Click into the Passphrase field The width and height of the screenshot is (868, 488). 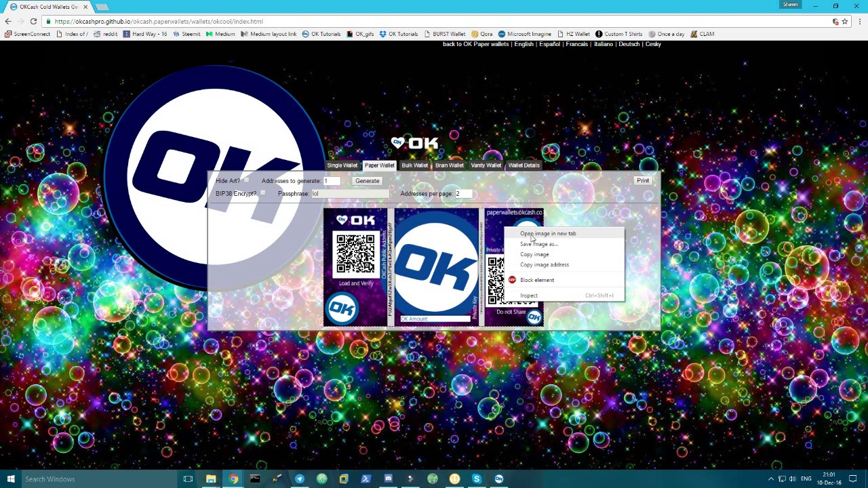[351, 194]
